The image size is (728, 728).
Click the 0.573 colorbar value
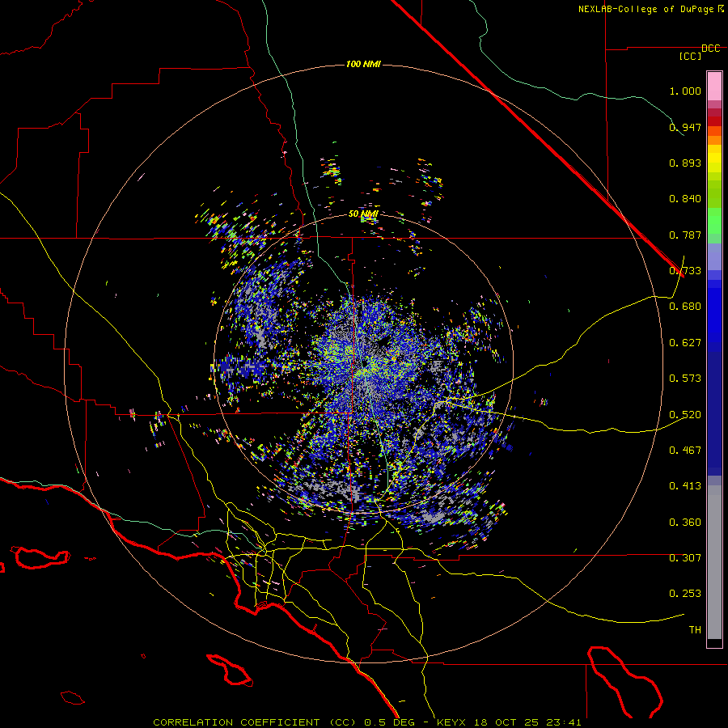[x=685, y=379]
